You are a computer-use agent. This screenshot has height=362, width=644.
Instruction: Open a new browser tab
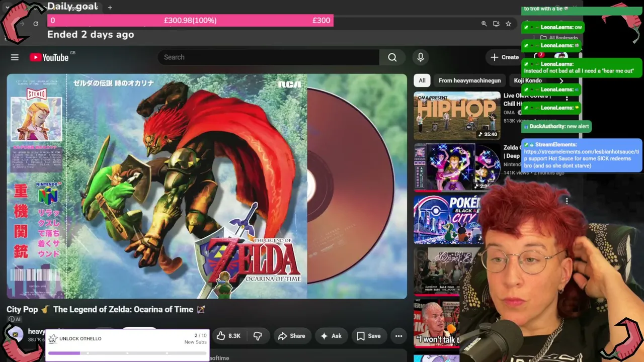pos(110,7)
